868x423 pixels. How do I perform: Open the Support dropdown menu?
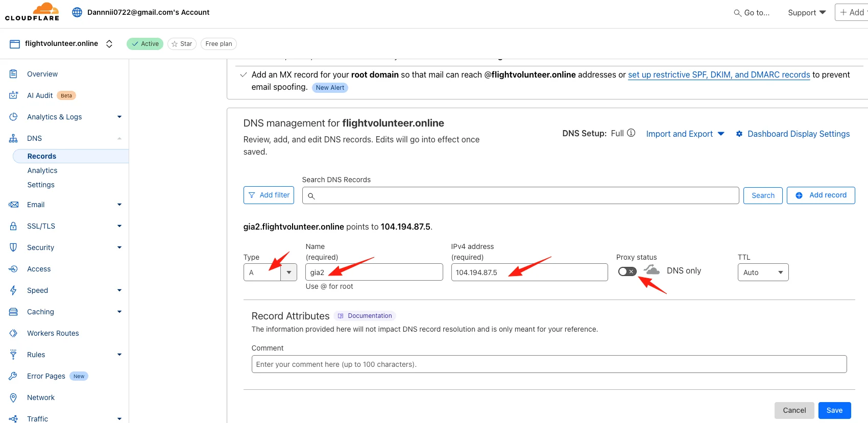pyautogui.click(x=807, y=13)
